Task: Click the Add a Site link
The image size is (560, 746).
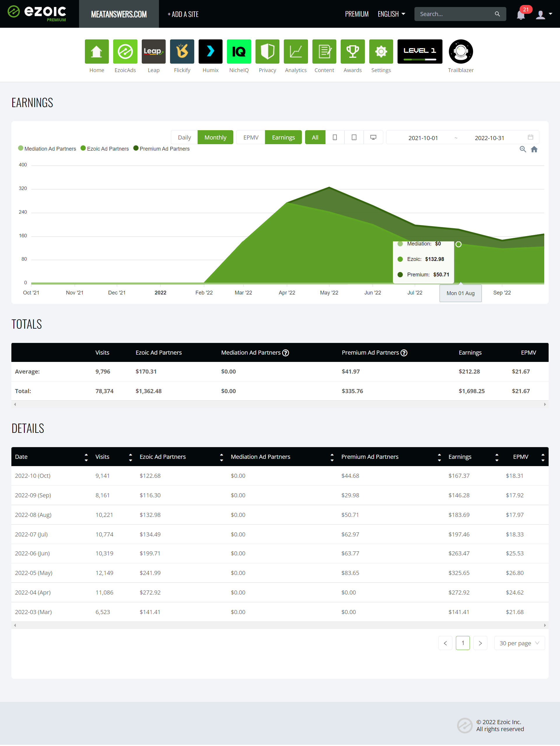Action: (183, 14)
